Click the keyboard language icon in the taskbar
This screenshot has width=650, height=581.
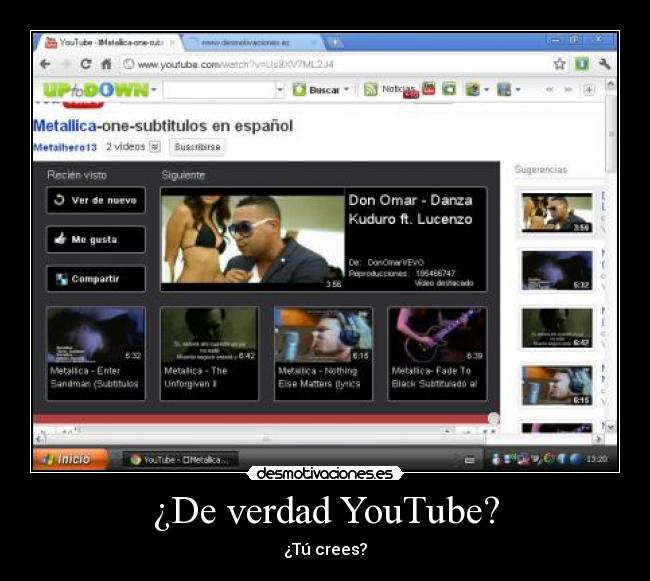(469, 460)
